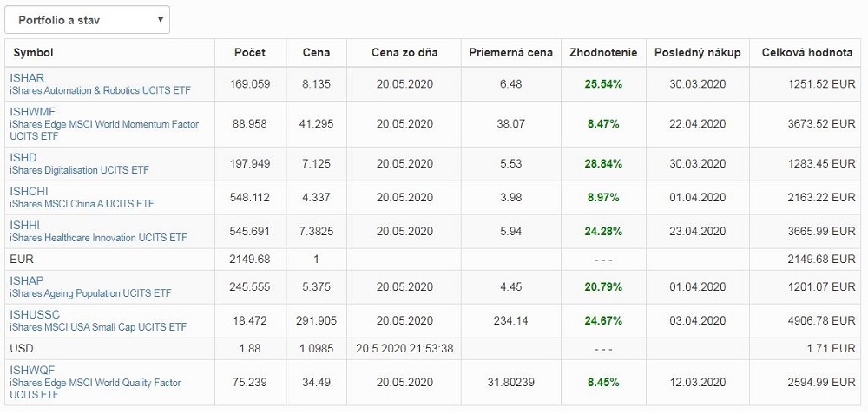The width and height of the screenshot is (868, 414).
Task: Click the Počet column header
Action: pyautogui.click(x=250, y=53)
